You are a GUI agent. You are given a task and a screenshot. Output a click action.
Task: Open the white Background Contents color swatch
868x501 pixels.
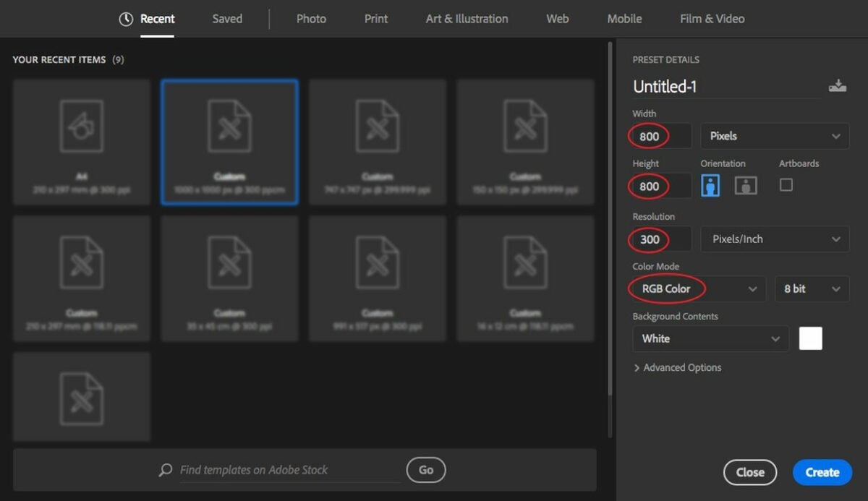point(811,338)
